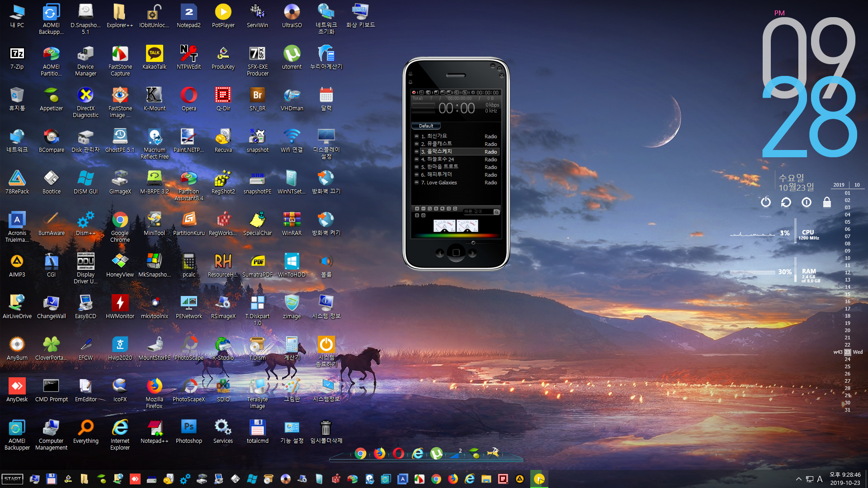Screen dimensions: 868x488
Task: Click the VU meter display in player
Action: click(456, 225)
